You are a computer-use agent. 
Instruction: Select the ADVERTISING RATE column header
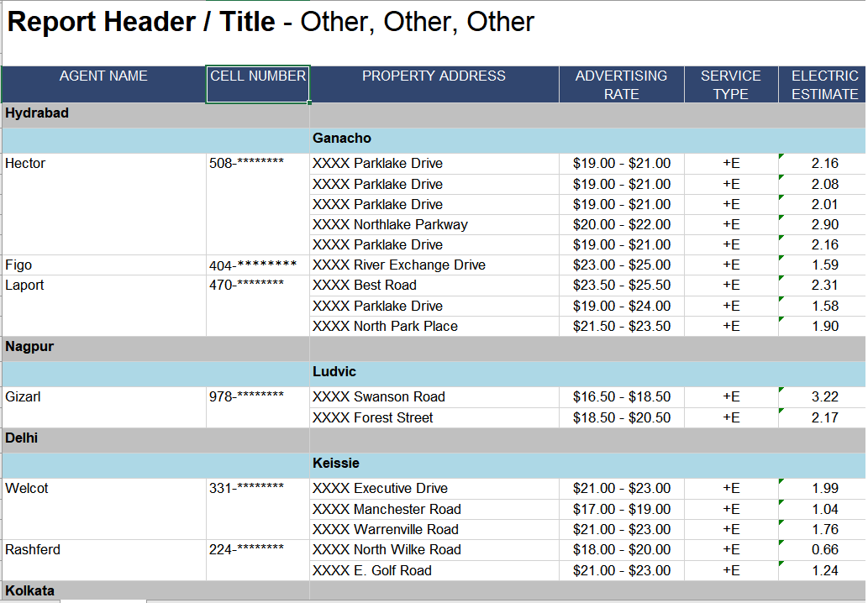coord(621,83)
